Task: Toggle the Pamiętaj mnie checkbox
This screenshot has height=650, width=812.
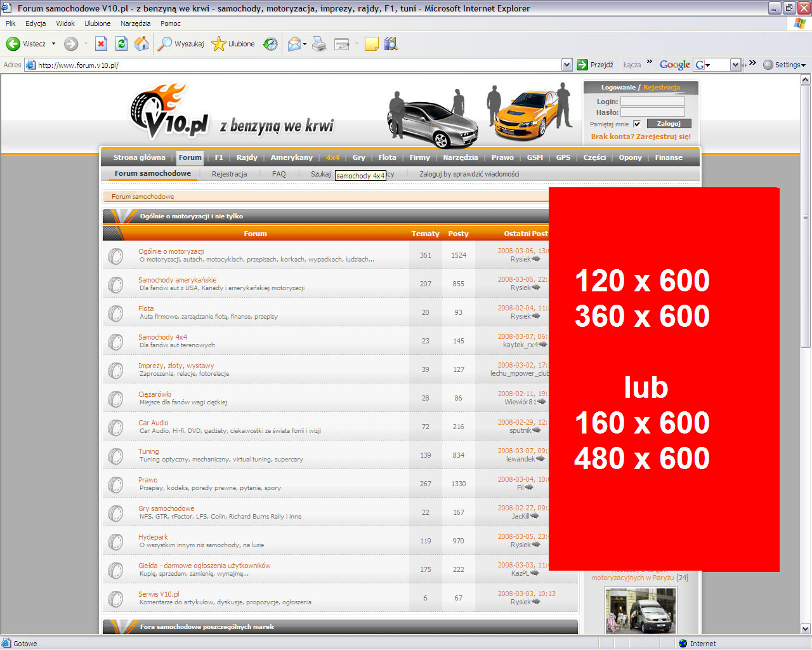Action: [x=637, y=124]
